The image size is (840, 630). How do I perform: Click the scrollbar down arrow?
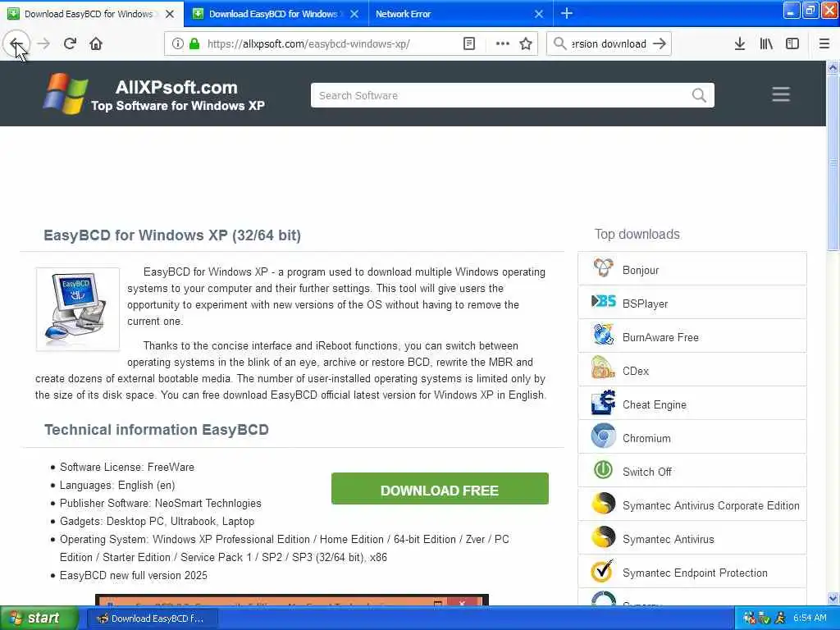coord(833,598)
